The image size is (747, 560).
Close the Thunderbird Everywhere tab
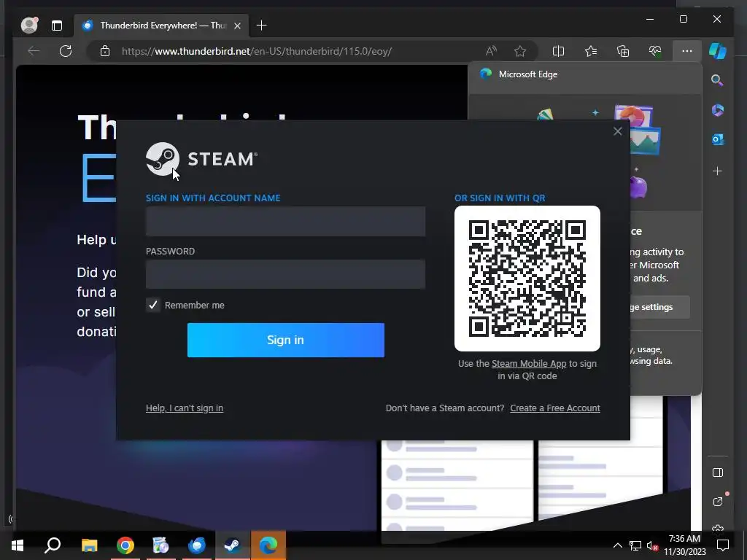[237, 26]
